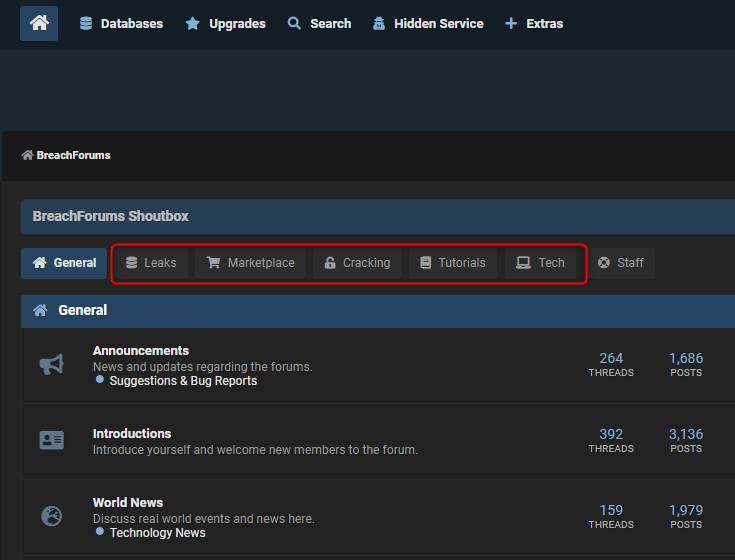Click Introductions post count 3,136

click(x=686, y=434)
